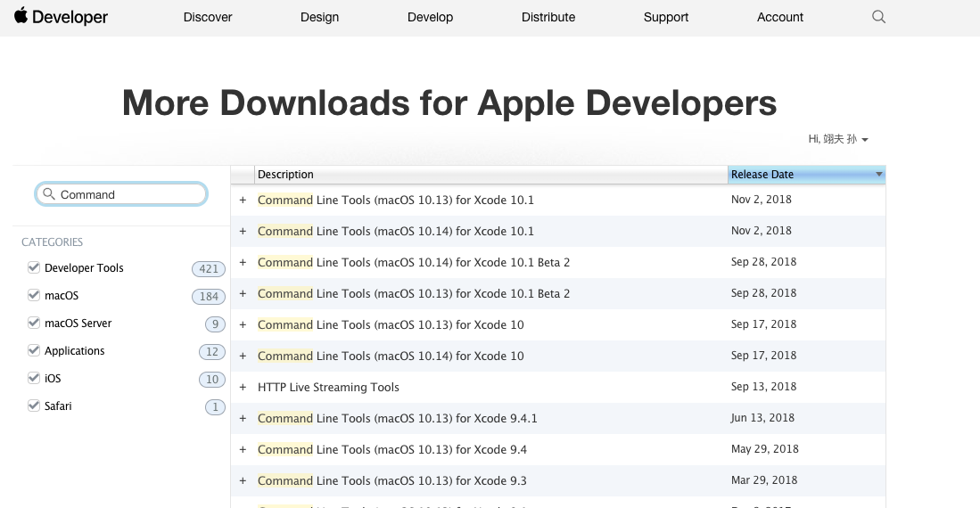This screenshot has width=980, height=508.
Task: Click the 184 count badge next to macOS
Action: (209, 296)
